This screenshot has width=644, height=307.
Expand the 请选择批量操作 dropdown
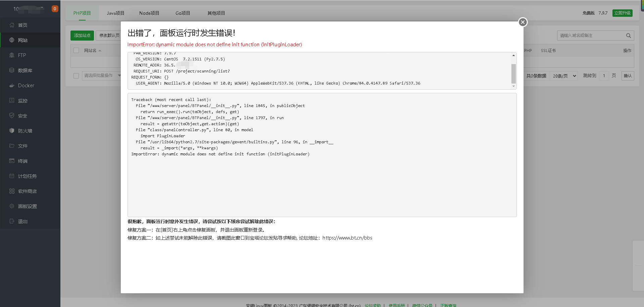click(x=101, y=75)
